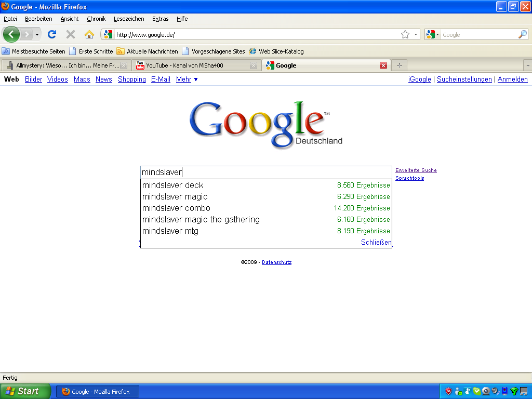Image resolution: width=532 pixels, height=399 pixels.
Task: Click Schließen to close suggestions
Action: click(x=376, y=242)
